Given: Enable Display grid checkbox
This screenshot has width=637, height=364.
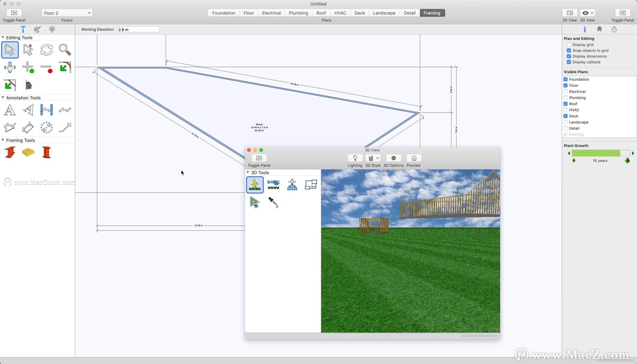Looking at the screenshot, I should [x=569, y=45].
